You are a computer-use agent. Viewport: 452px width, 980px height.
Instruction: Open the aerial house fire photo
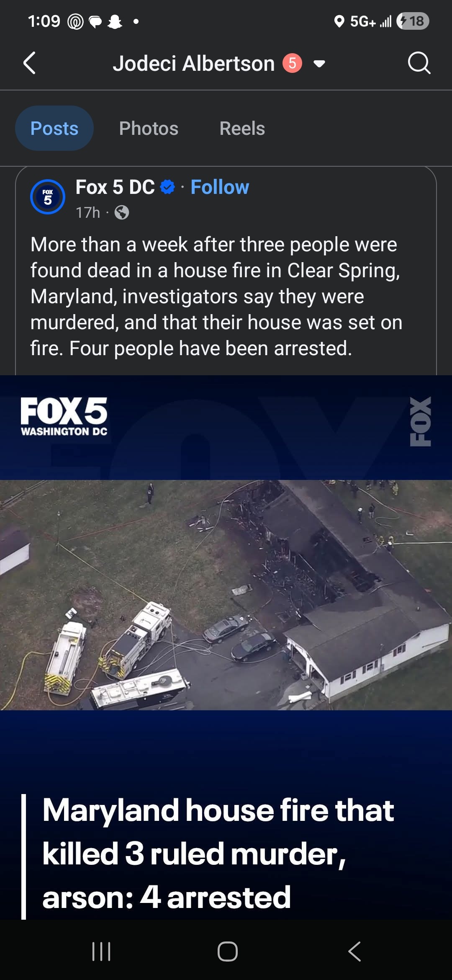pyautogui.click(x=226, y=595)
